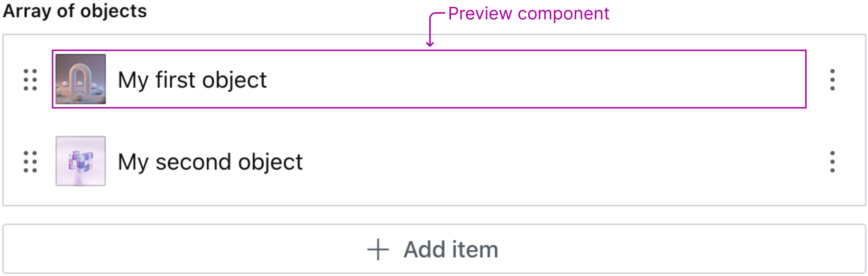Click the cube thumbnail of My second object
The height and width of the screenshot is (276, 868).
pos(80,161)
